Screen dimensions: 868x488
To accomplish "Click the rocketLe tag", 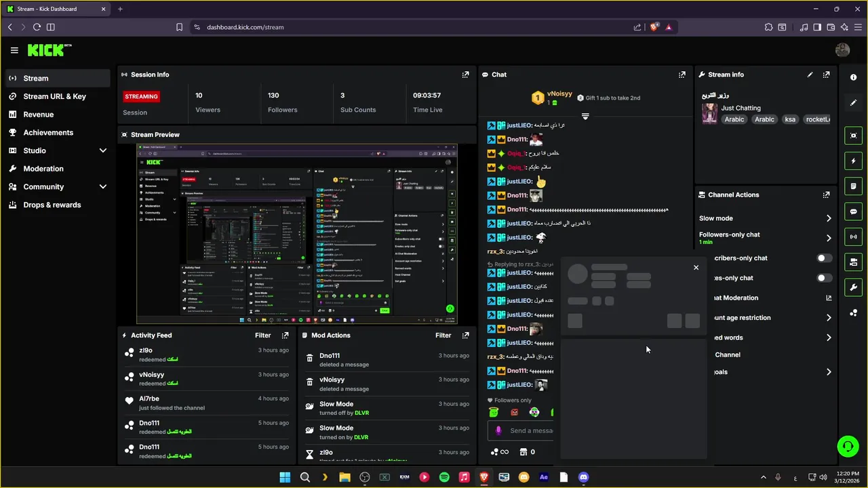I will coord(817,119).
